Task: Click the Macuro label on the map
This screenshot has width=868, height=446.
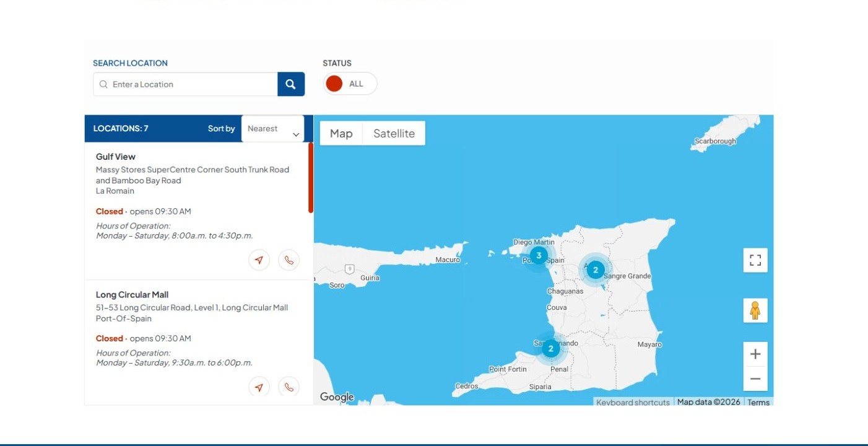Action: [448, 260]
